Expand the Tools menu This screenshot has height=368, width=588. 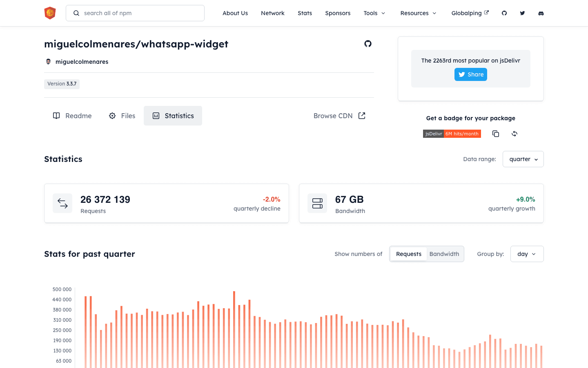tap(374, 13)
